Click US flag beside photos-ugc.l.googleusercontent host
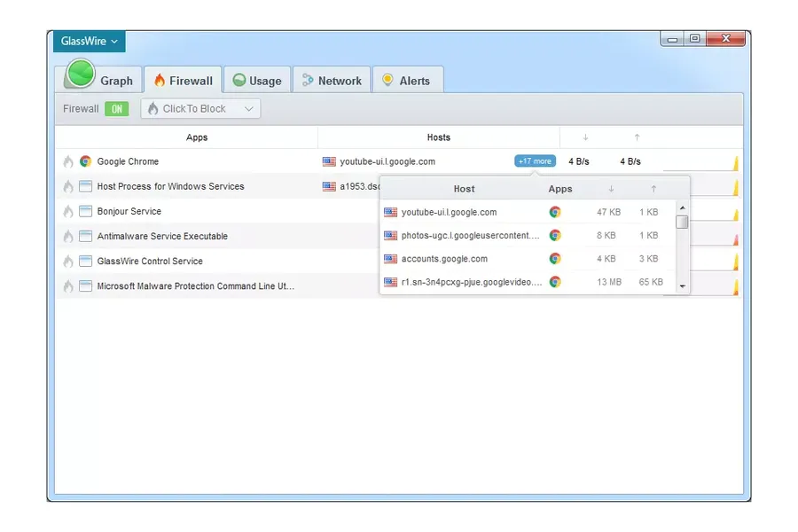Screen dimensions: 798x532 click(x=390, y=236)
